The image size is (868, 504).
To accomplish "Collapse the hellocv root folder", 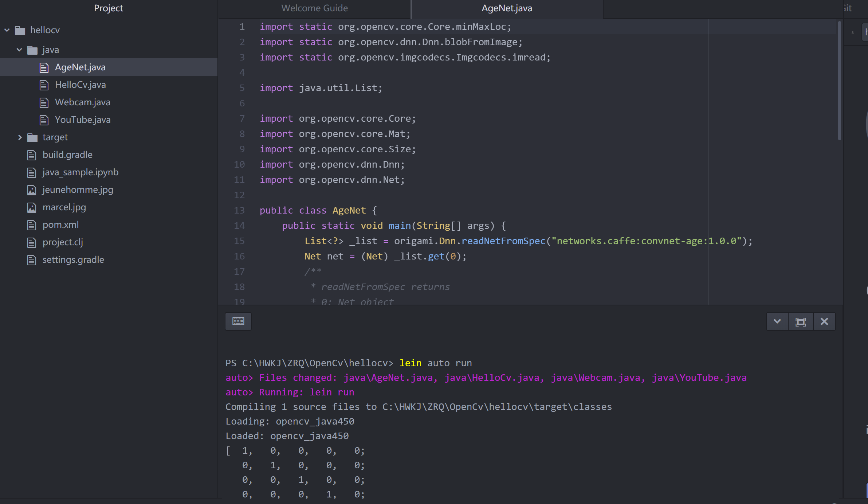I will click(7, 30).
